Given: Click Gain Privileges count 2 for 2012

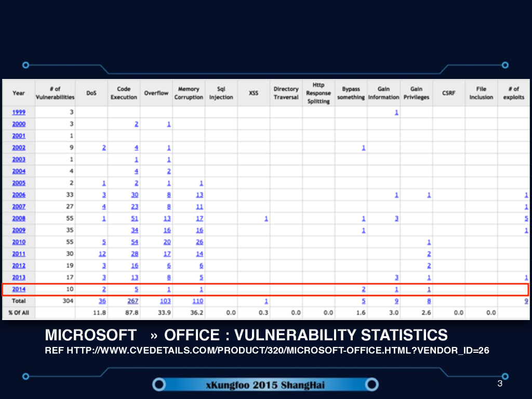Looking at the screenshot, I should click(429, 265).
